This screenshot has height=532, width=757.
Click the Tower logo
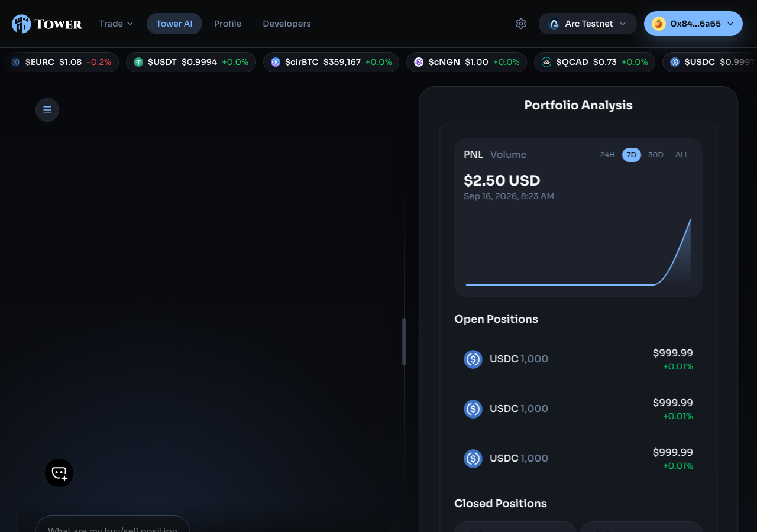[47, 24]
